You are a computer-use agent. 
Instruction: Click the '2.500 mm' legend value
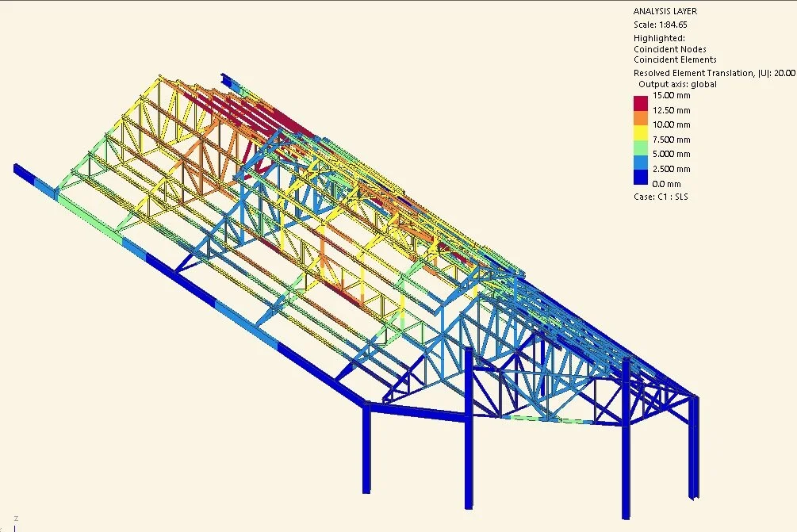[672, 169]
